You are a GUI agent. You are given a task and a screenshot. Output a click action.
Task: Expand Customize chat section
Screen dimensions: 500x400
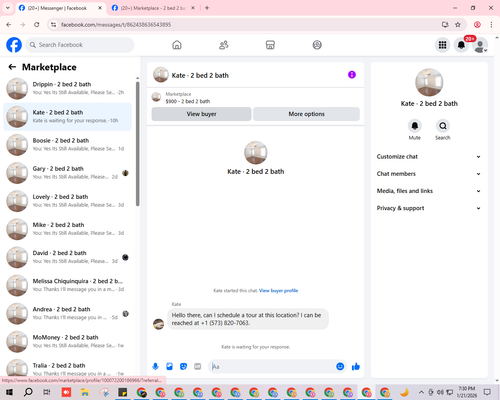click(429, 157)
